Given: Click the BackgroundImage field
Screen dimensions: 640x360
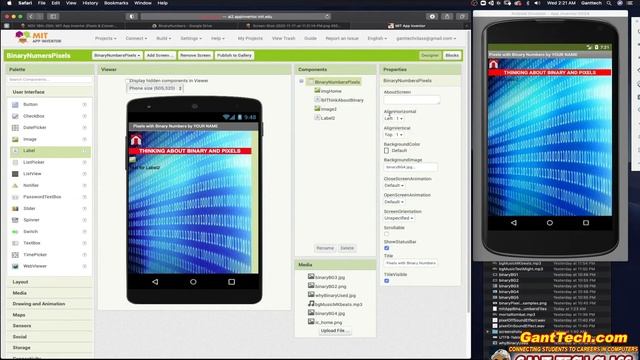Looking at the screenshot, I should coord(411,167).
